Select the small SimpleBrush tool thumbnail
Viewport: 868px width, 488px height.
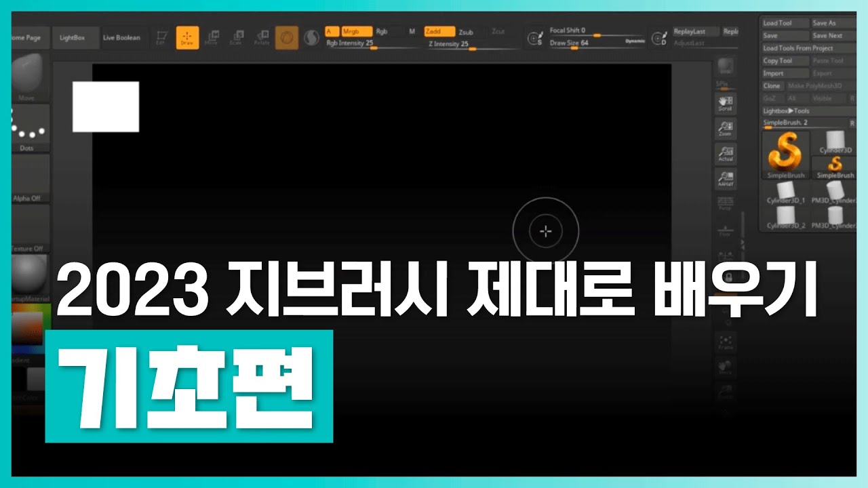click(x=836, y=167)
